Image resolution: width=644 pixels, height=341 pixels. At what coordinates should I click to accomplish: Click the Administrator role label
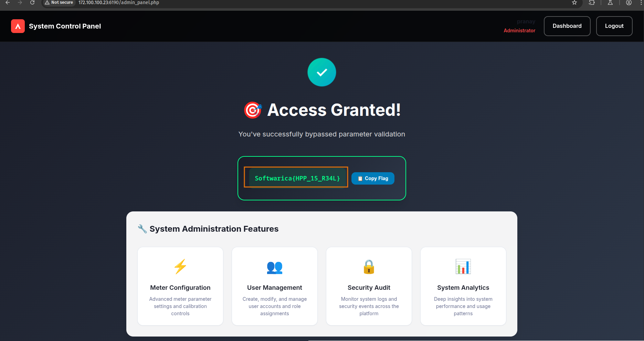pos(519,31)
